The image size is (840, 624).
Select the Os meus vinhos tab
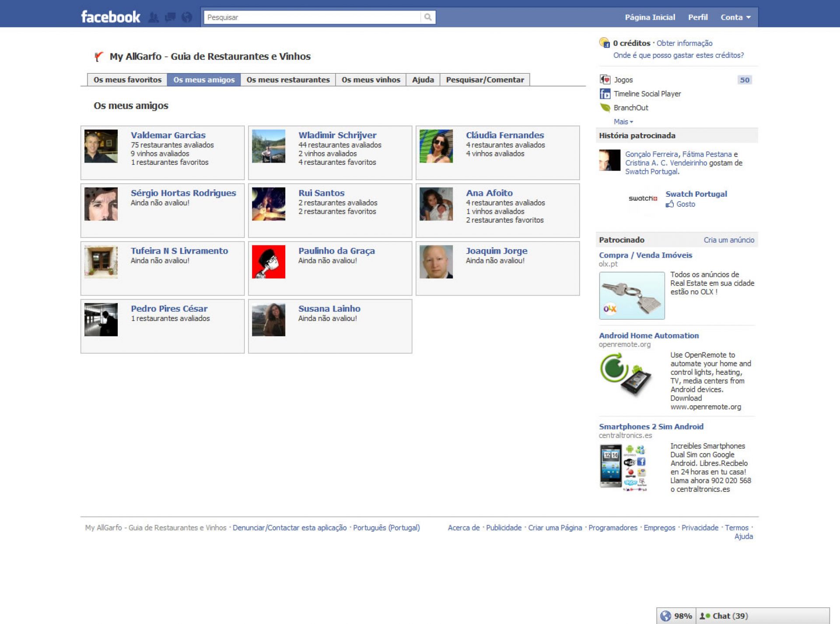point(371,80)
